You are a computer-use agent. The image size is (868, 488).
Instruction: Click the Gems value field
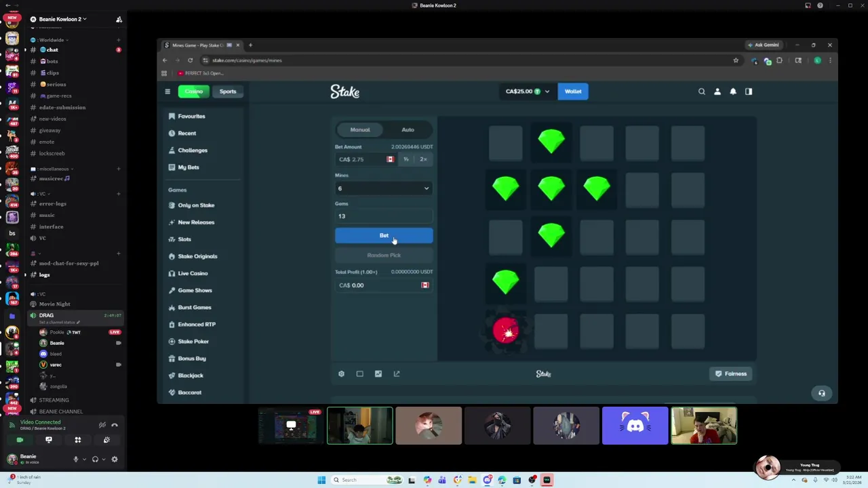[x=383, y=216]
